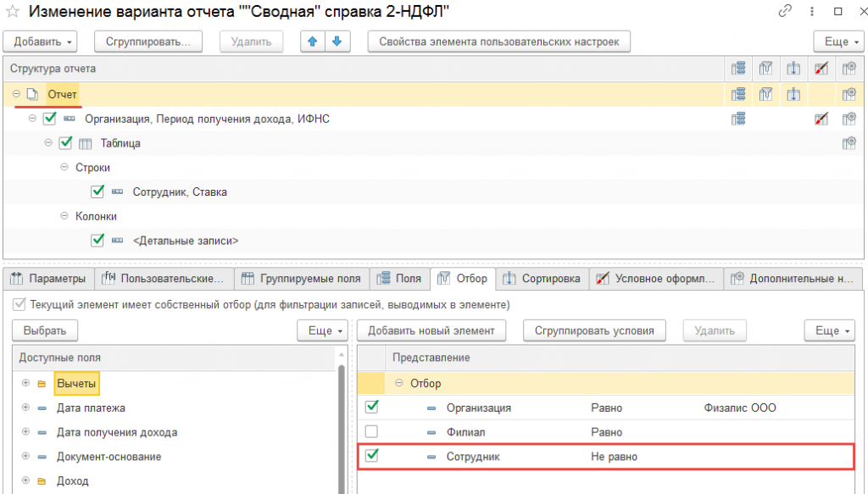Click the favorite star icon near title
The image size is (868, 494).
[12, 12]
